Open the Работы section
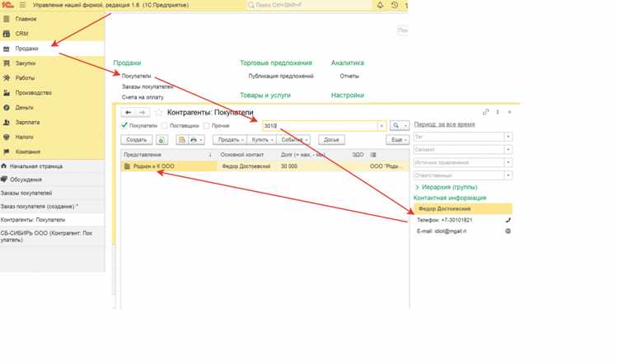This screenshot has height=364, width=618. [52, 78]
